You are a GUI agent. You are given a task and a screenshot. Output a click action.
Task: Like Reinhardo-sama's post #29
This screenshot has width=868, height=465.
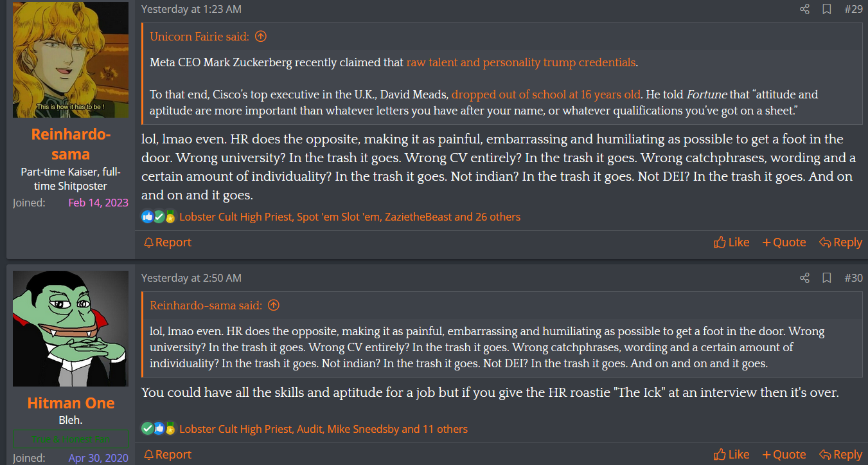[x=731, y=242]
